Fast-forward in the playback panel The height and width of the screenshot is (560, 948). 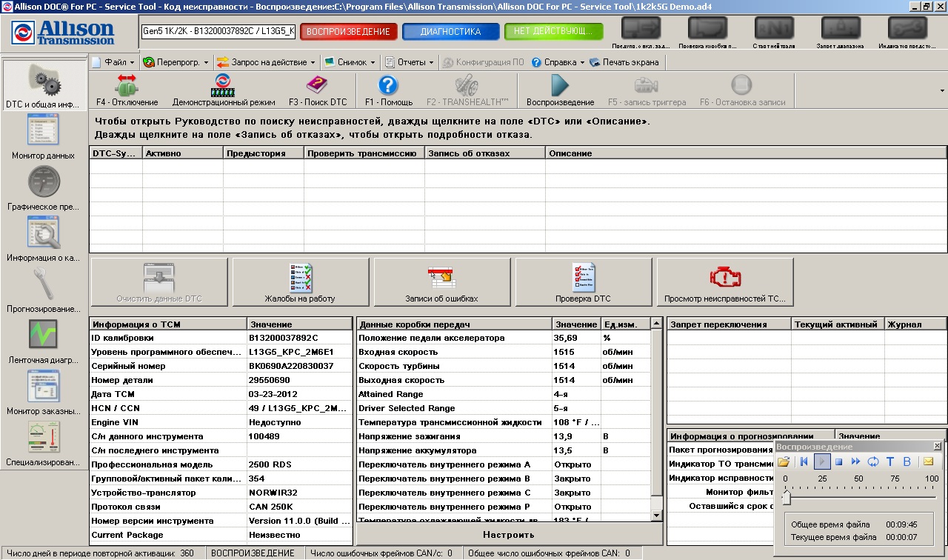[x=856, y=461]
